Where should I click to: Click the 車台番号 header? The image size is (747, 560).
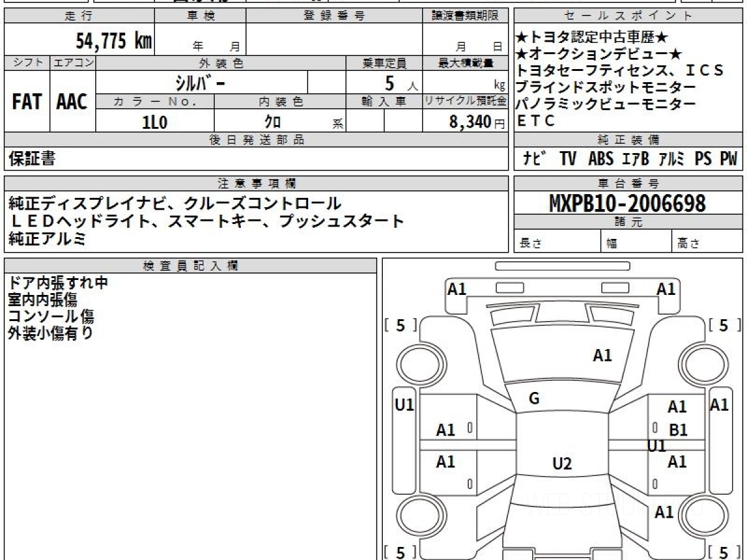point(629,184)
